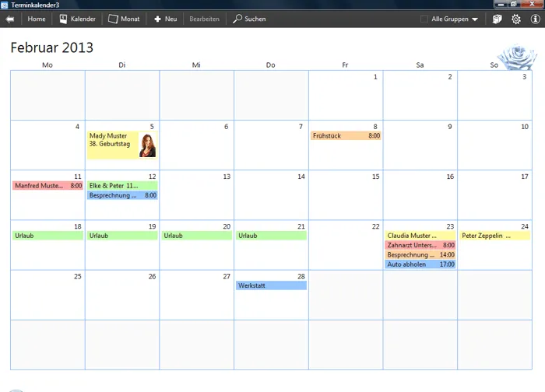The image size is (545, 392).
Task: Click the Terminkalender3 app icon in title bar
Action: (x=5, y=5)
